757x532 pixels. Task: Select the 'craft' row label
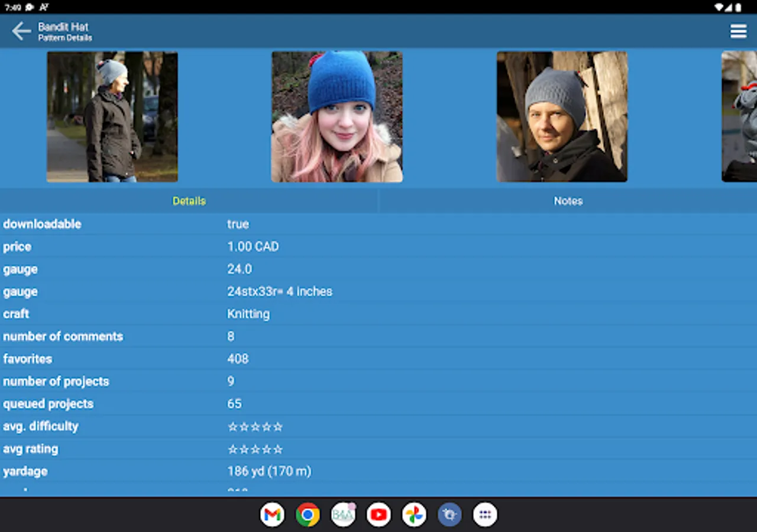point(16,314)
